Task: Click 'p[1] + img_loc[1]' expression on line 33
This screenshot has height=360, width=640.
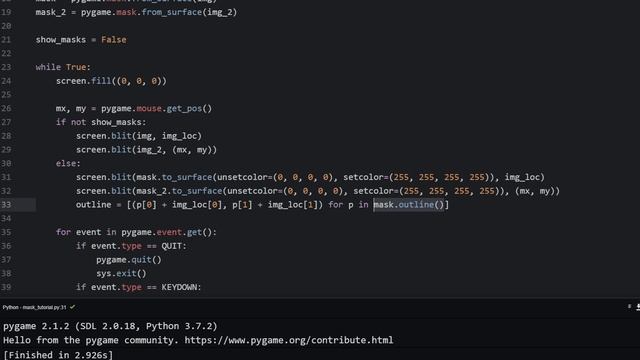Action: [x=275, y=204]
